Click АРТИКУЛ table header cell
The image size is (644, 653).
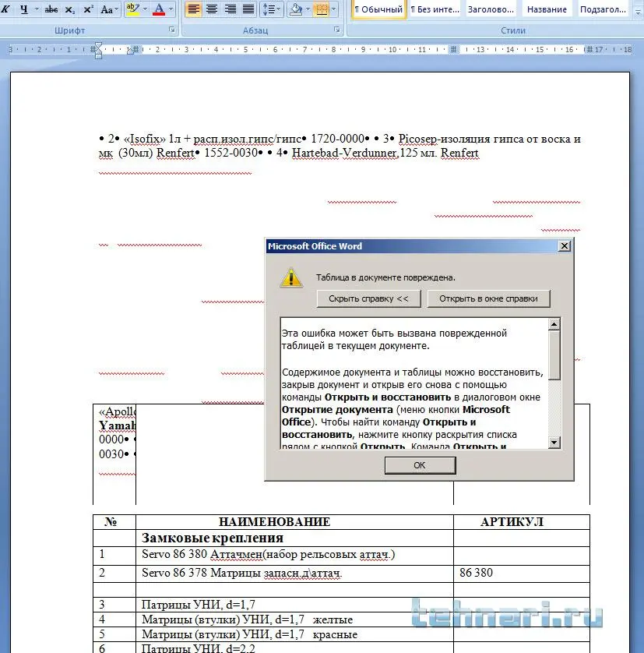[522, 522]
